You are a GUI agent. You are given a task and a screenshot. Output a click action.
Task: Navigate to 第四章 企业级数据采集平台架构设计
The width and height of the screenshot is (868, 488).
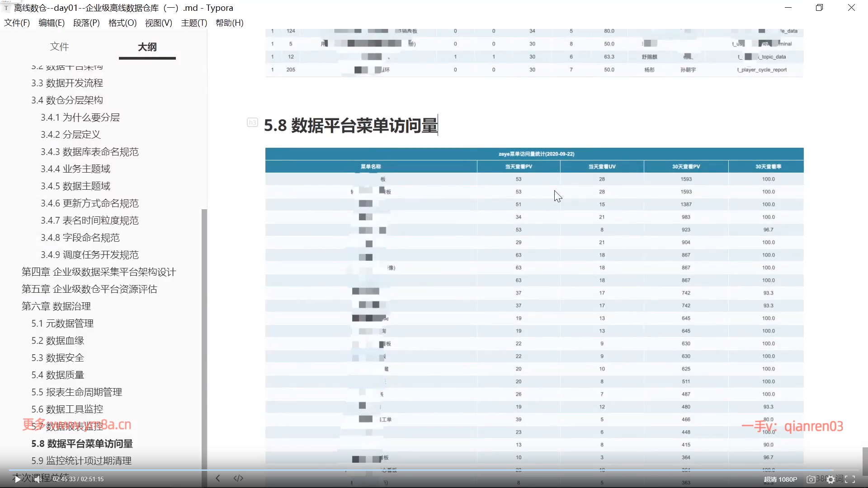pos(99,272)
